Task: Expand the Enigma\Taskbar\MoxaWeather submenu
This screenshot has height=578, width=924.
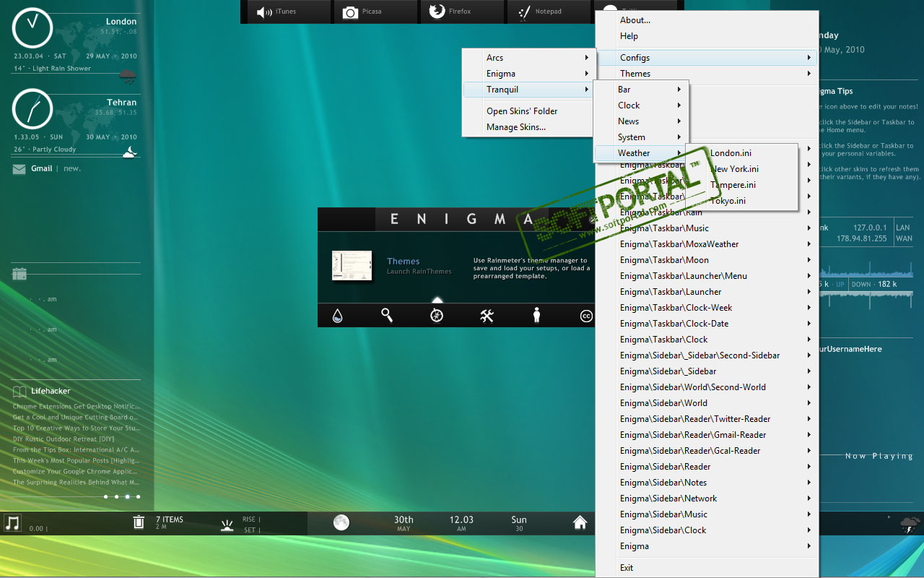Action: [x=707, y=244]
